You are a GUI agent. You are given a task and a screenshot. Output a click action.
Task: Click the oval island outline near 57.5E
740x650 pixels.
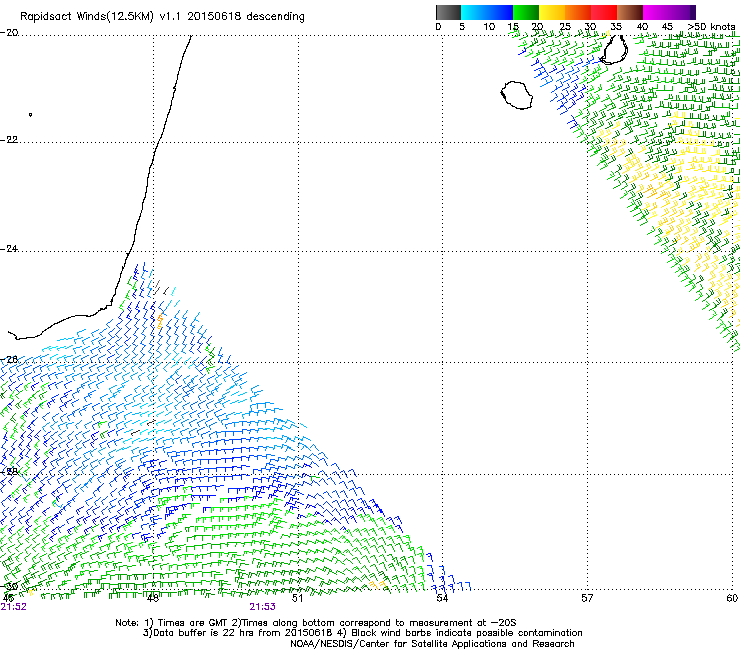[x=615, y=49]
